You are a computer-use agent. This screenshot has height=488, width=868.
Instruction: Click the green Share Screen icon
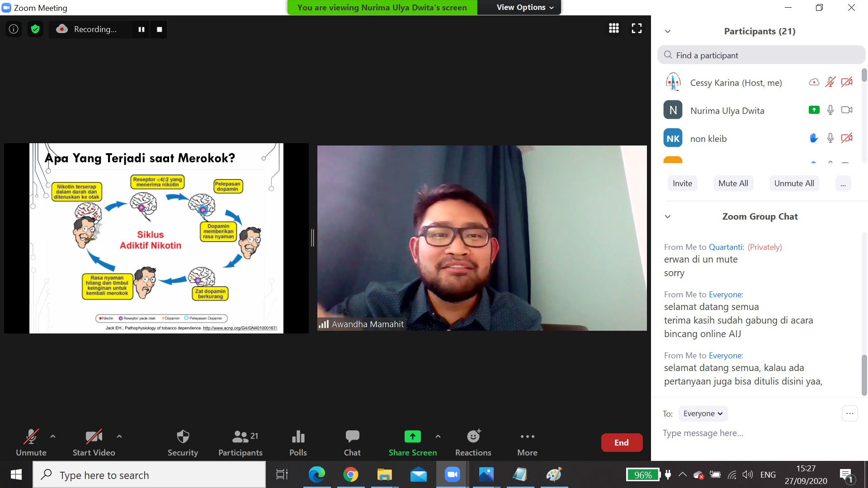click(412, 436)
